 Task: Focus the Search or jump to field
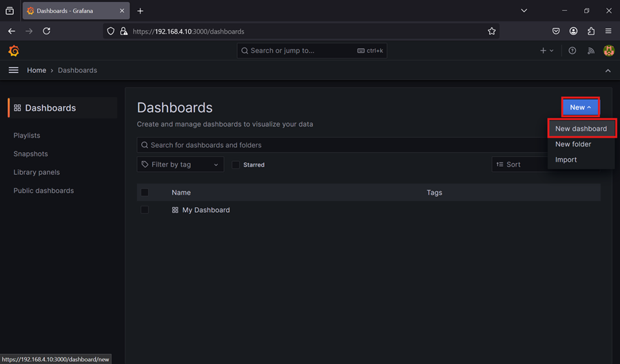pyautogui.click(x=311, y=50)
